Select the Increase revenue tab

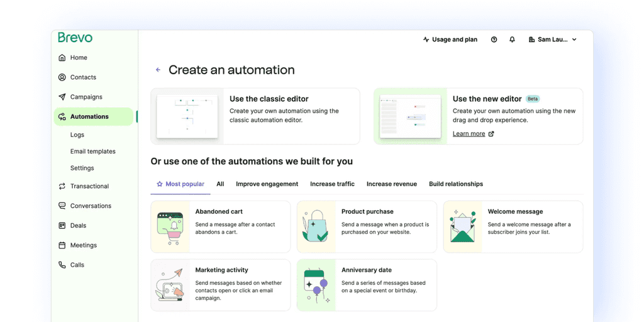[392, 184]
